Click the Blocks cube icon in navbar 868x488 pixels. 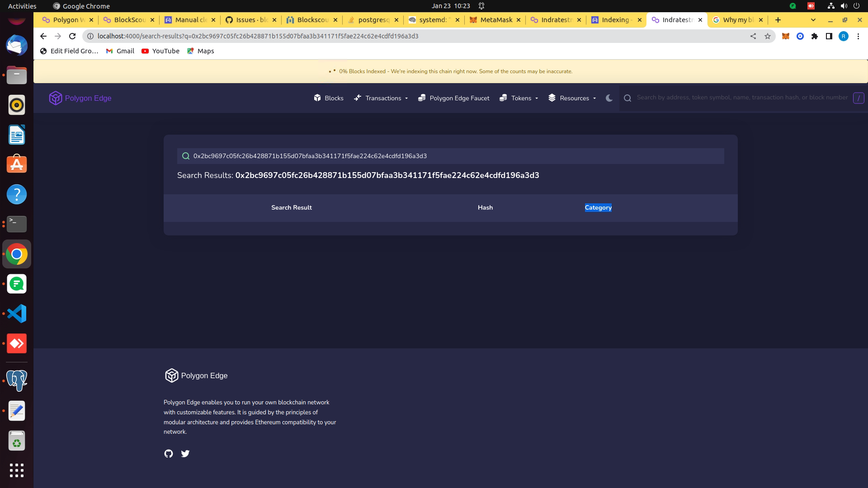tap(317, 98)
